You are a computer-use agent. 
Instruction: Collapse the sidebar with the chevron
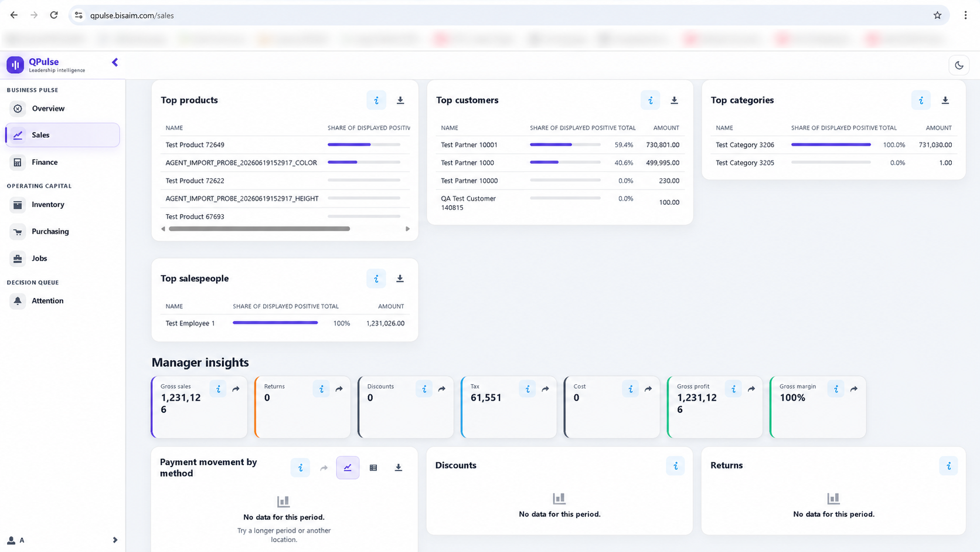[x=115, y=62]
